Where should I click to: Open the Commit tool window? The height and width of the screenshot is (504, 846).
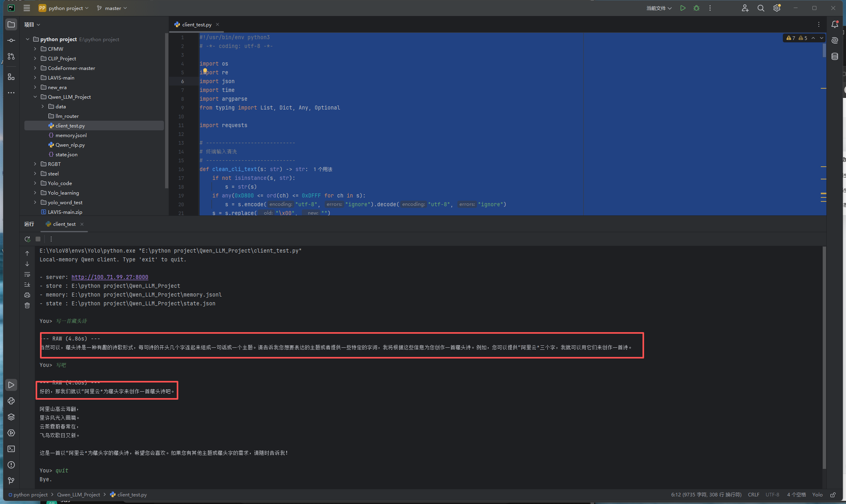[11, 40]
